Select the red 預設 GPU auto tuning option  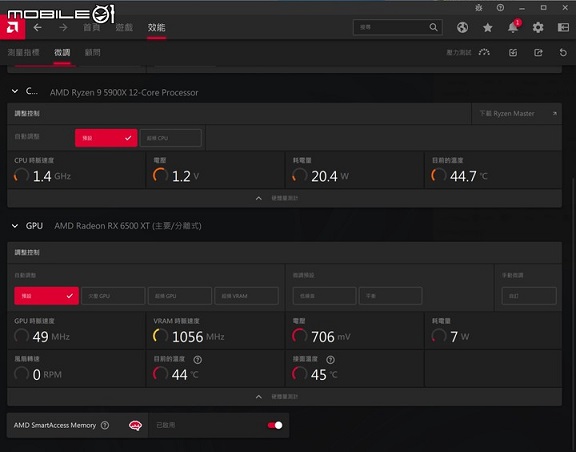[x=47, y=296]
